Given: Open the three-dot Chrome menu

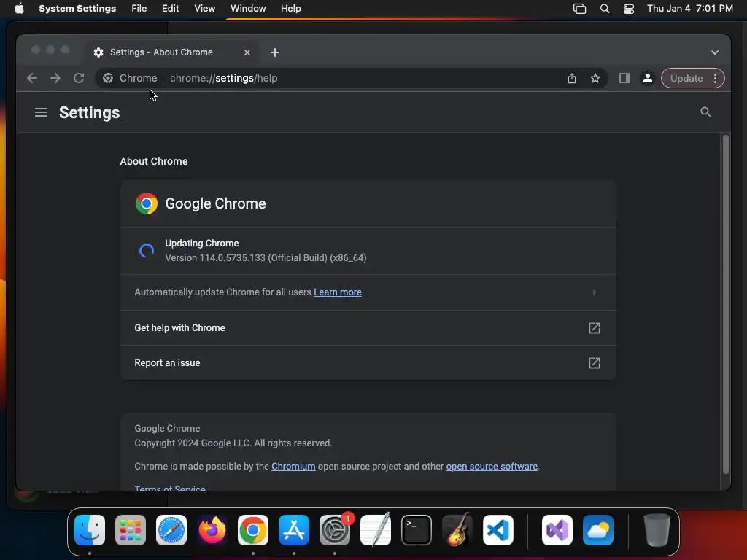Looking at the screenshot, I should tap(715, 78).
